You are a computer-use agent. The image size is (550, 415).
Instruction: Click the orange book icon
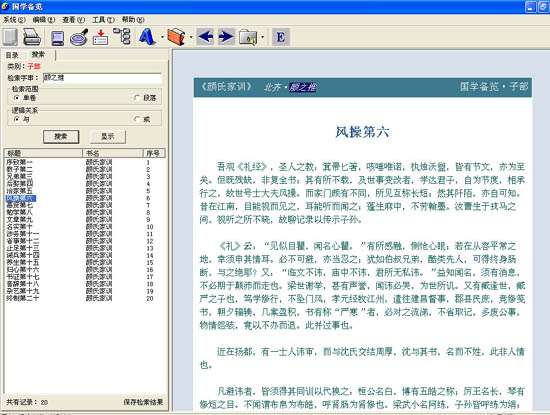coord(176,36)
